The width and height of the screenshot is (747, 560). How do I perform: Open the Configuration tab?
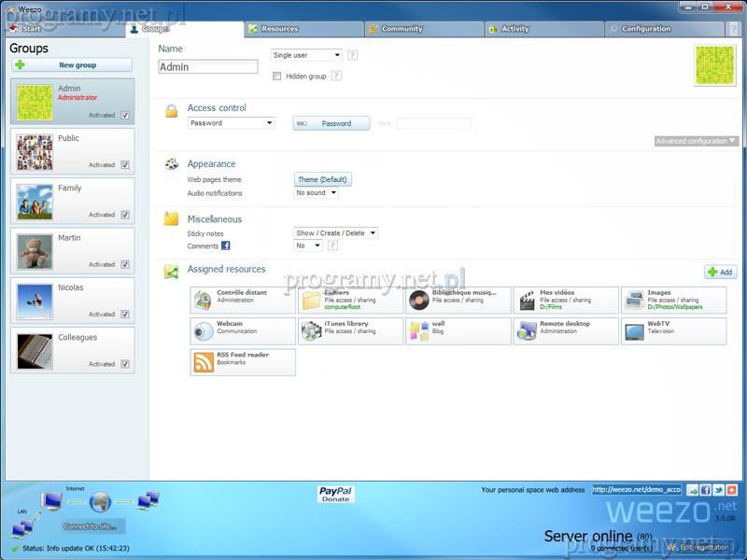[644, 29]
